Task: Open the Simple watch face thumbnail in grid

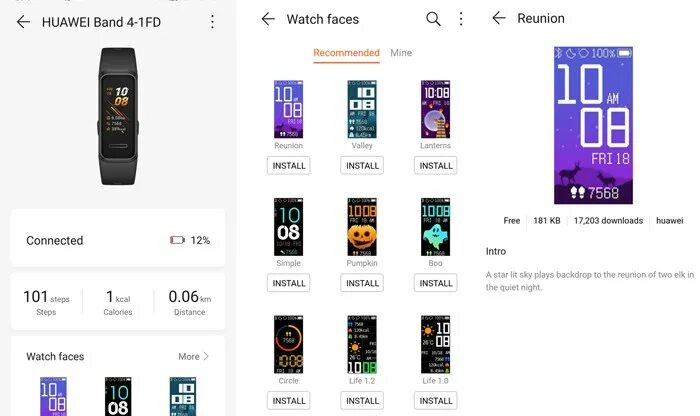Action: pyautogui.click(x=288, y=227)
